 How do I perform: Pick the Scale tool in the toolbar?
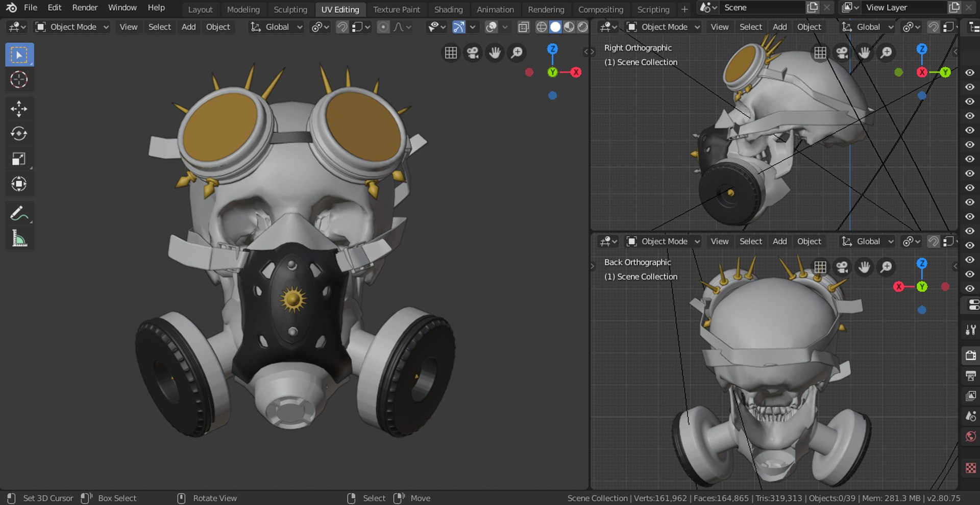tap(19, 159)
